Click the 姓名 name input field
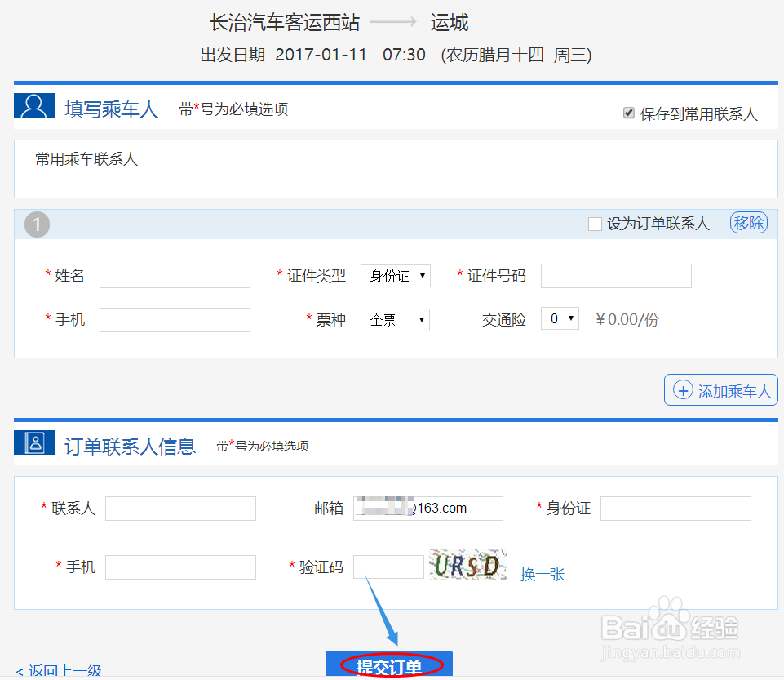784x680 pixels. pyautogui.click(x=174, y=275)
